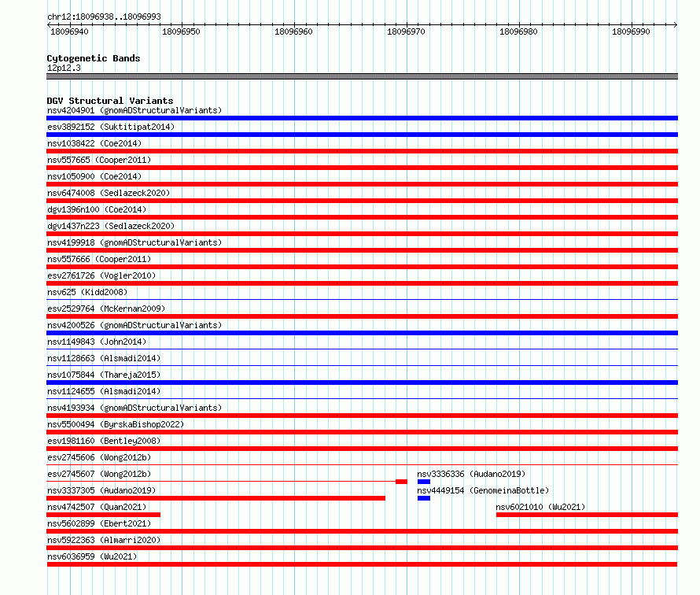Image resolution: width=700 pixels, height=595 pixels.
Task: Click the red nsv3337305 bar
Action: pos(216,498)
